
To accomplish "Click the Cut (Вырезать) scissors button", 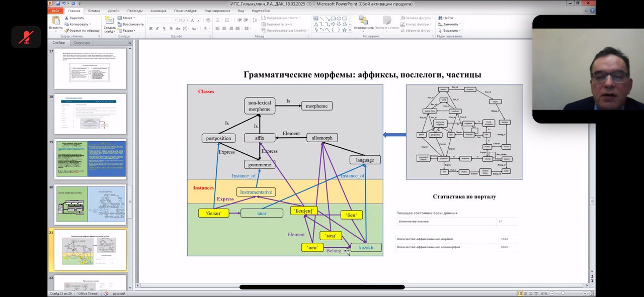I will (x=74, y=18).
